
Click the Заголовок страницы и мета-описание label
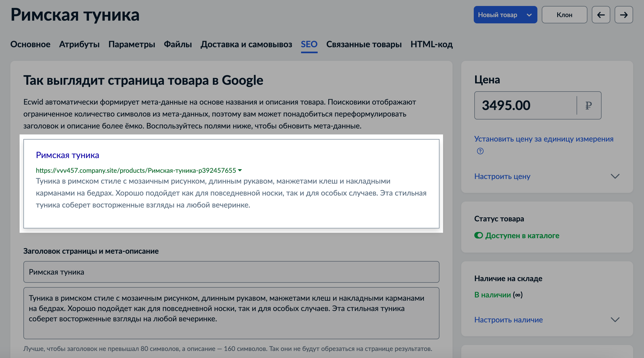(91, 251)
